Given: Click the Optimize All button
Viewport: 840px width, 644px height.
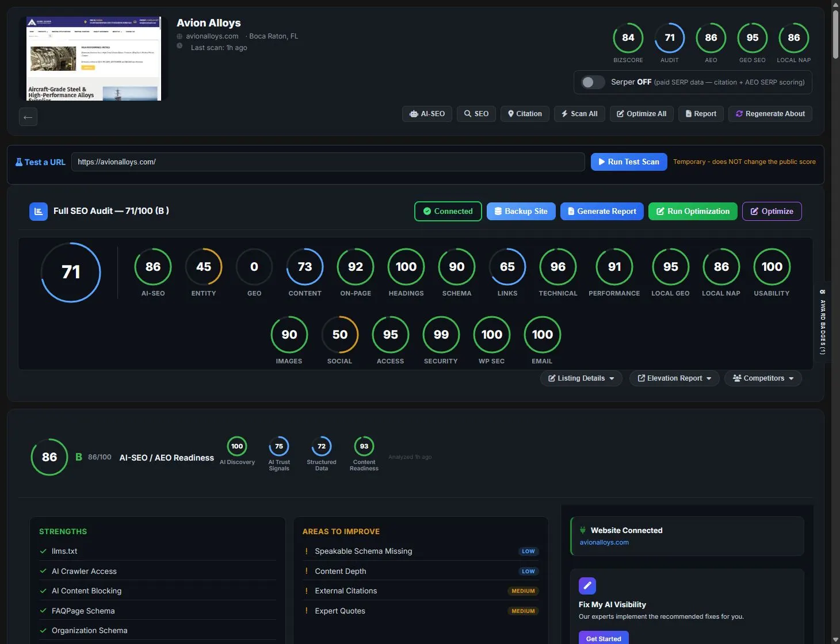Looking at the screenshot, I should [x=642, y=114].
